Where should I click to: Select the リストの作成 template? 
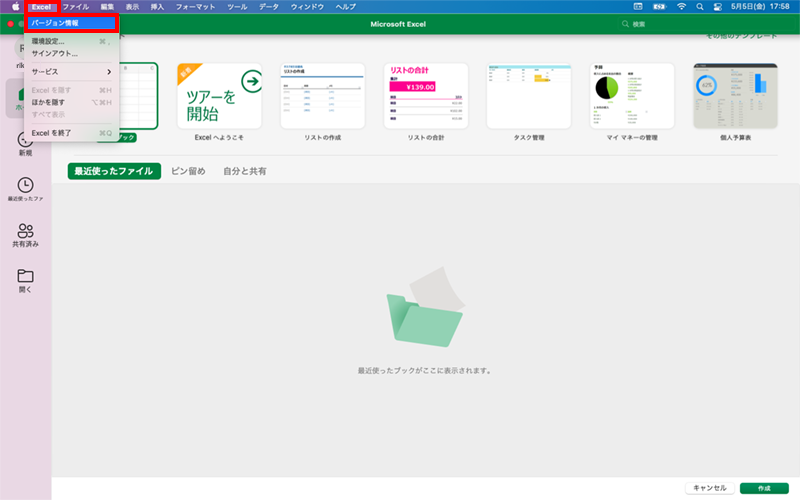coord(322,96)
